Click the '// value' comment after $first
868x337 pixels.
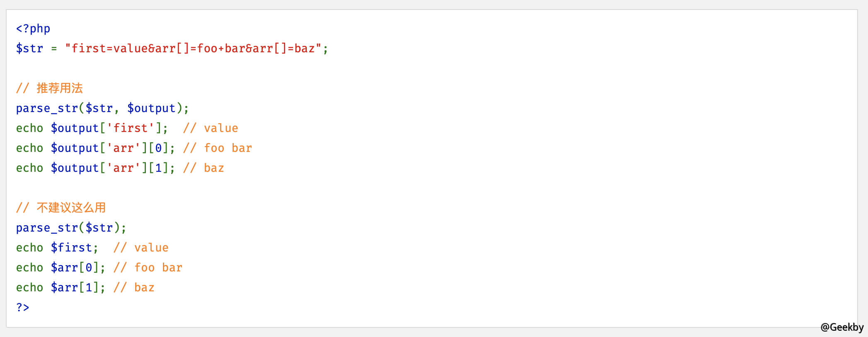tap(141, 248)
